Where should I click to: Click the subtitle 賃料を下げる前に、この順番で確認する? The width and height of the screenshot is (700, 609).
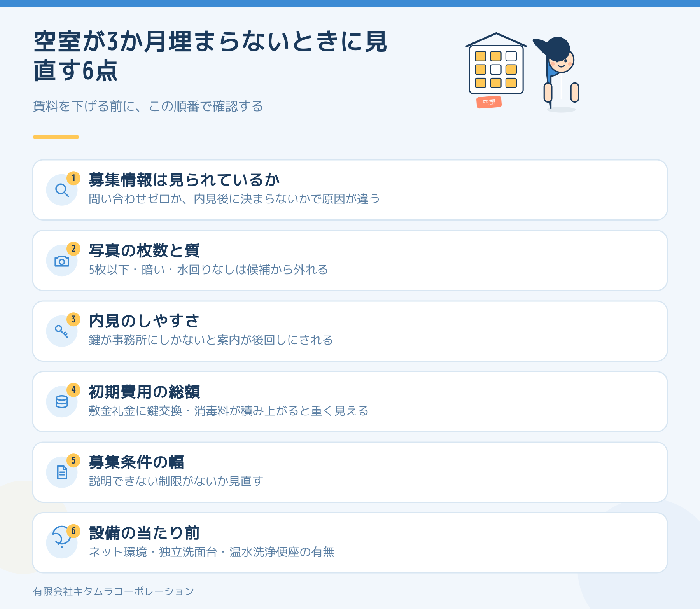pyautogui.click(x=148, y=106)
